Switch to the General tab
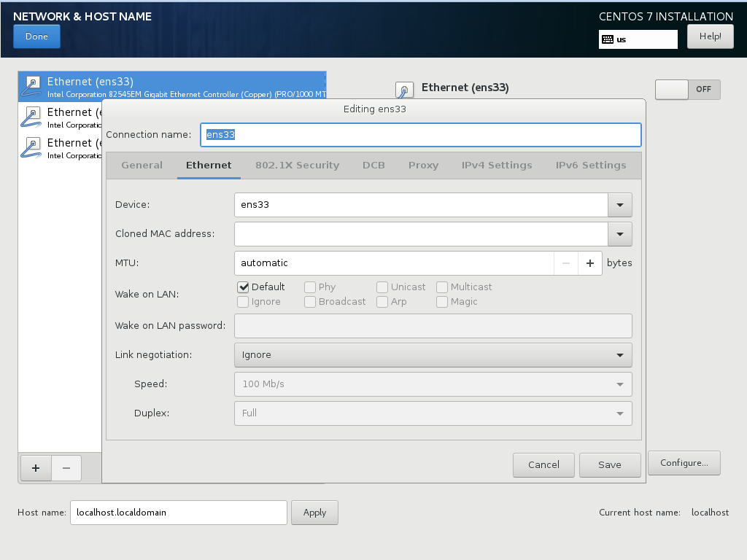Viewport: 747px width, 560px height. [142, 166]
